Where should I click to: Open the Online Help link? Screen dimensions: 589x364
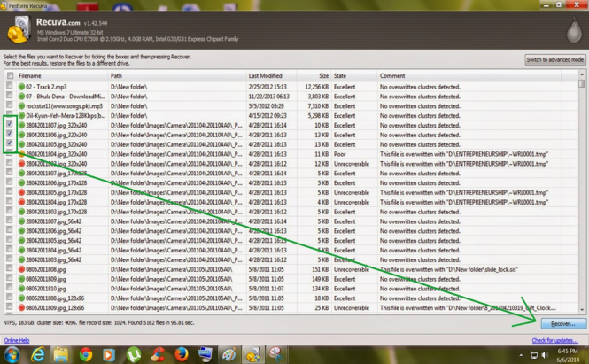click(17, 340)
